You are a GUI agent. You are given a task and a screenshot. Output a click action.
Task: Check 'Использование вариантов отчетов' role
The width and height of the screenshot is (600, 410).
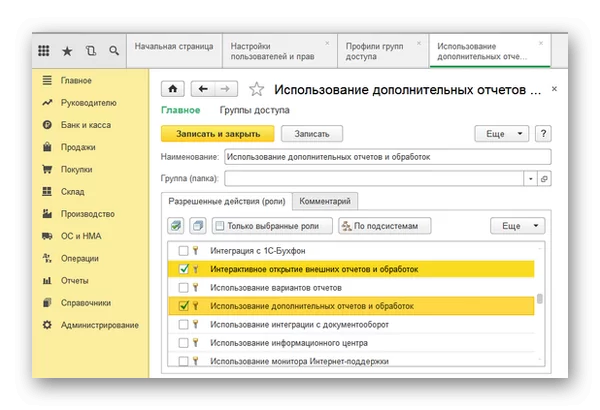(x=182, y=288)
